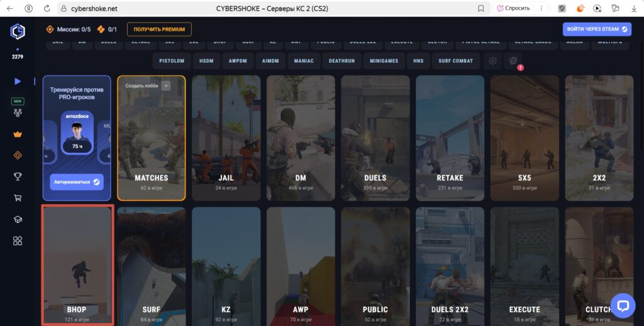Select the HNS mode tab

coord(418,61)
